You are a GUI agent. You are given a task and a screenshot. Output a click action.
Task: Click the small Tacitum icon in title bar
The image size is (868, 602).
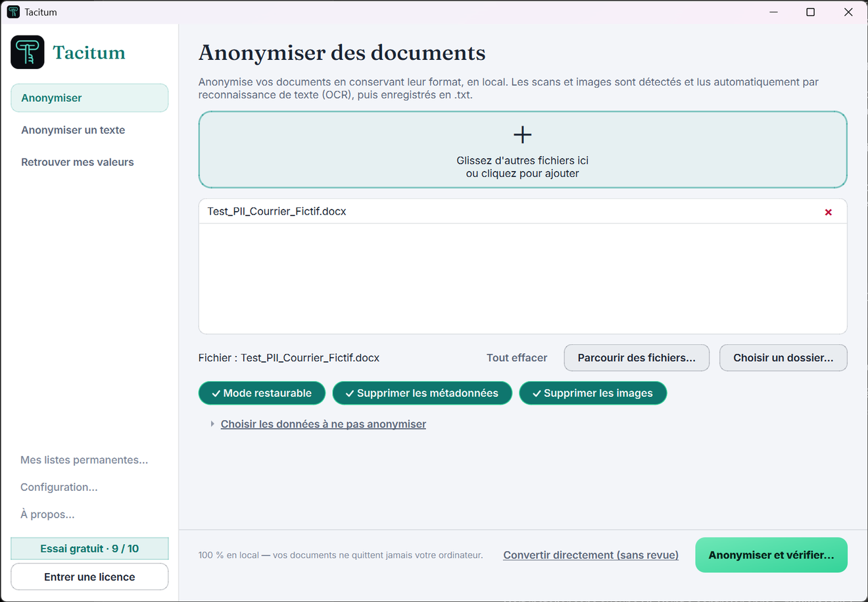pyautogui.click(x=13, y=12)
